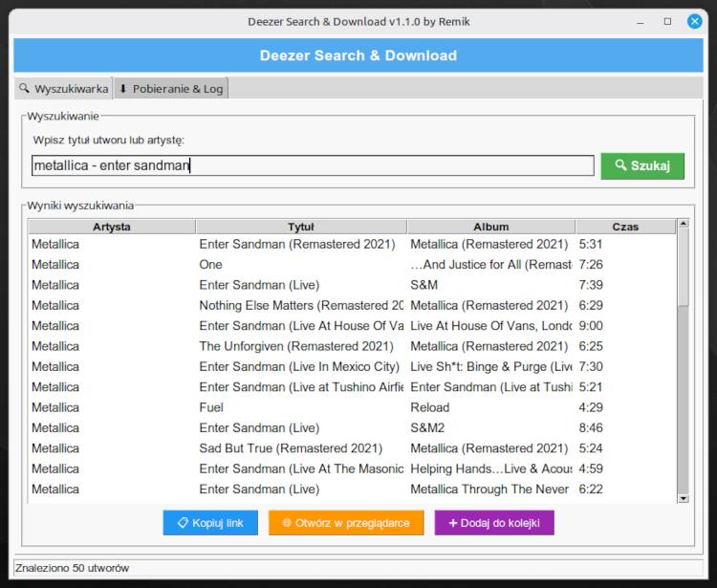Sort results by Artysta column header

(x=112, y=227)
